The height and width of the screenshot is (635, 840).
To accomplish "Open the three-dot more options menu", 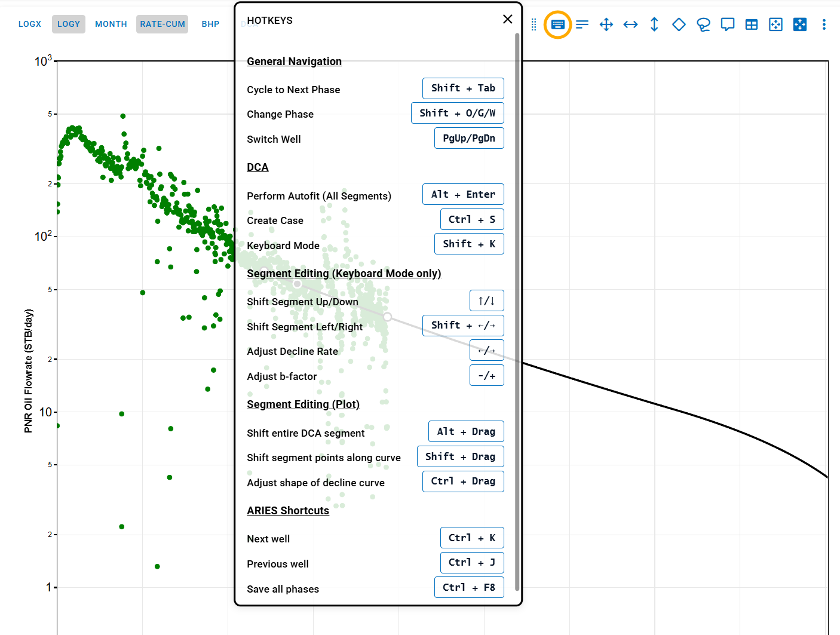I will (824, 24).
